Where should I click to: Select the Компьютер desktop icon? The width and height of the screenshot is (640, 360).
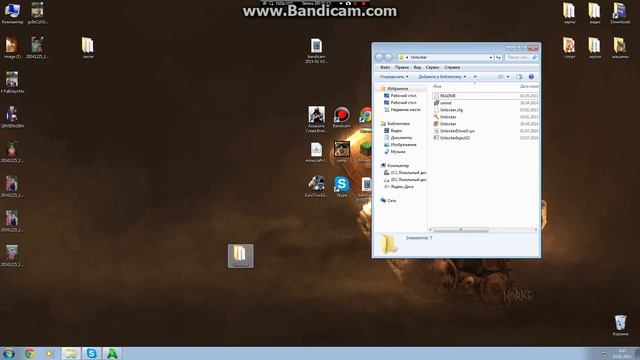click(12, 13)
